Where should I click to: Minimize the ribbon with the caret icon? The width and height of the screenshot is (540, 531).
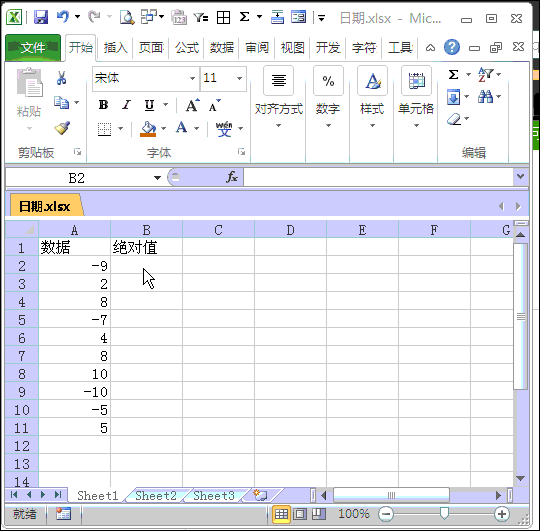point(430,48)
